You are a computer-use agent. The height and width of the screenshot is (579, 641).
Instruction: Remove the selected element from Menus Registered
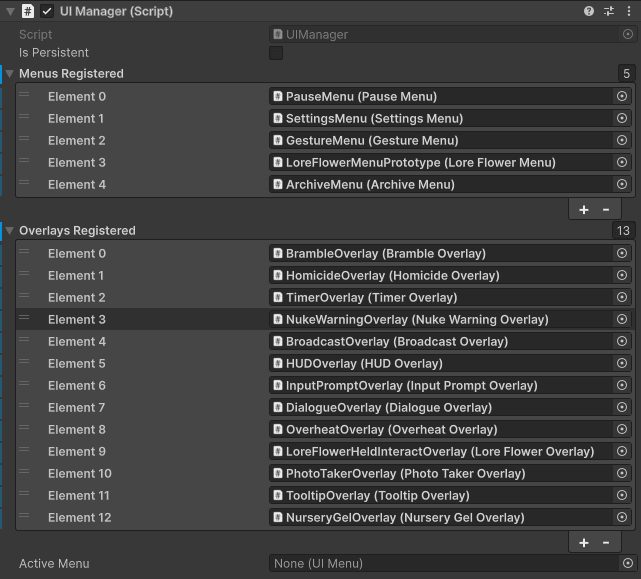pyautogui.click(x=606, y=210)
